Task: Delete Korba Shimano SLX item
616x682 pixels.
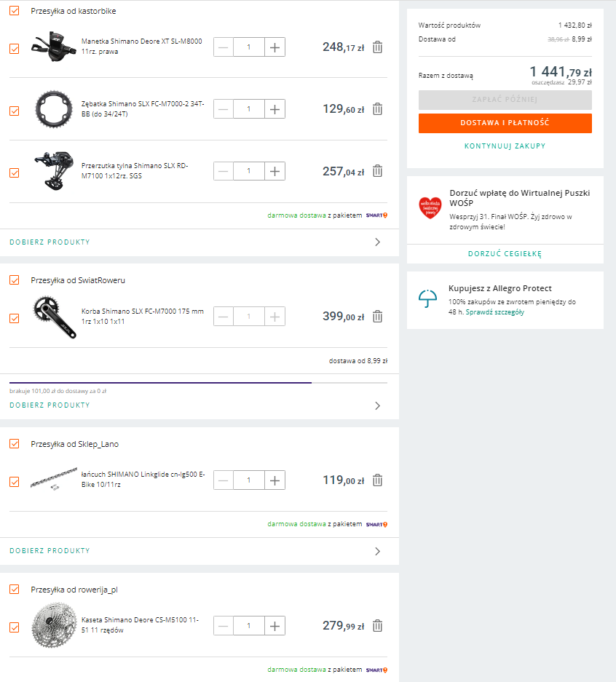Action: click(x=377, y=317)
